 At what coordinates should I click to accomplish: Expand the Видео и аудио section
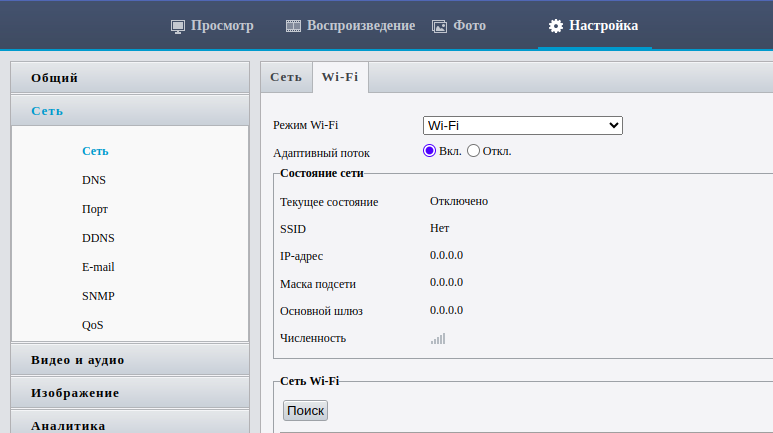point(130,360)
